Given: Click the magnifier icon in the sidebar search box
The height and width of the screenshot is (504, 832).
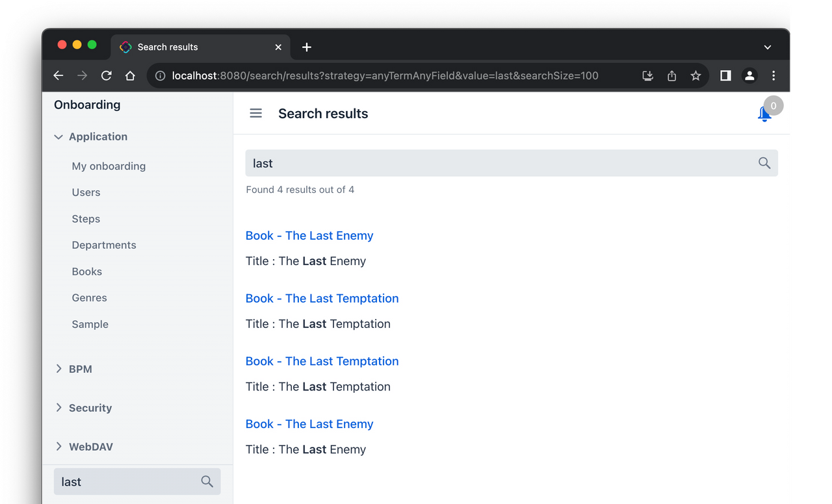Looking at the screenshot, I should pos(207,481).
